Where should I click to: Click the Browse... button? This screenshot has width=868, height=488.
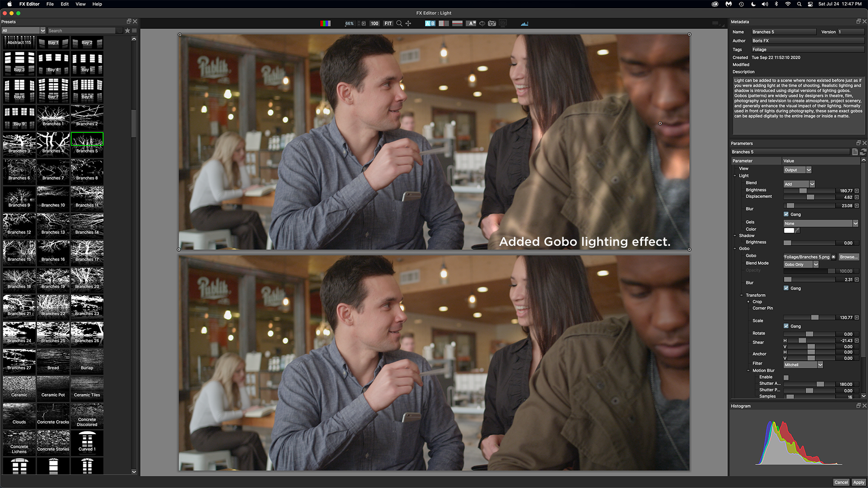coord(849,257)
